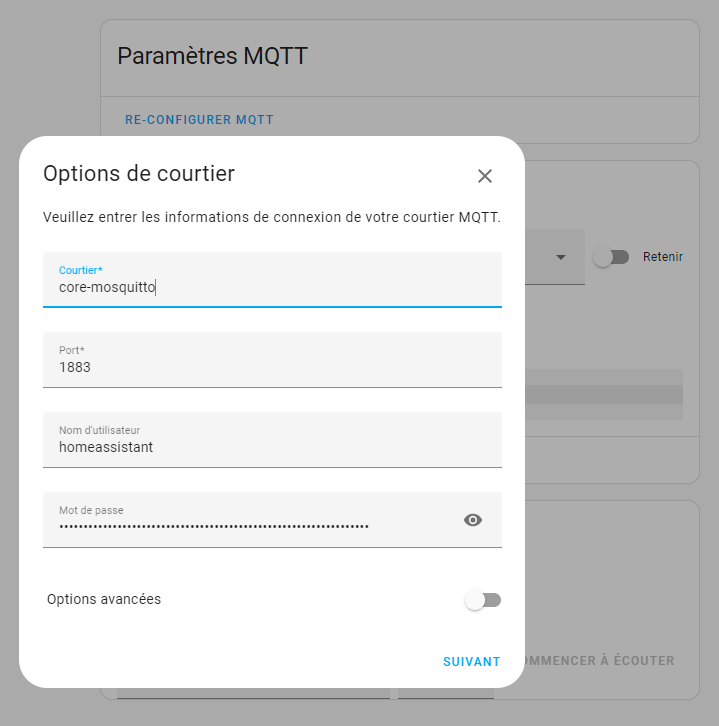Toggle the Retenir switch

pyautogui.click(x=611, y=257)
